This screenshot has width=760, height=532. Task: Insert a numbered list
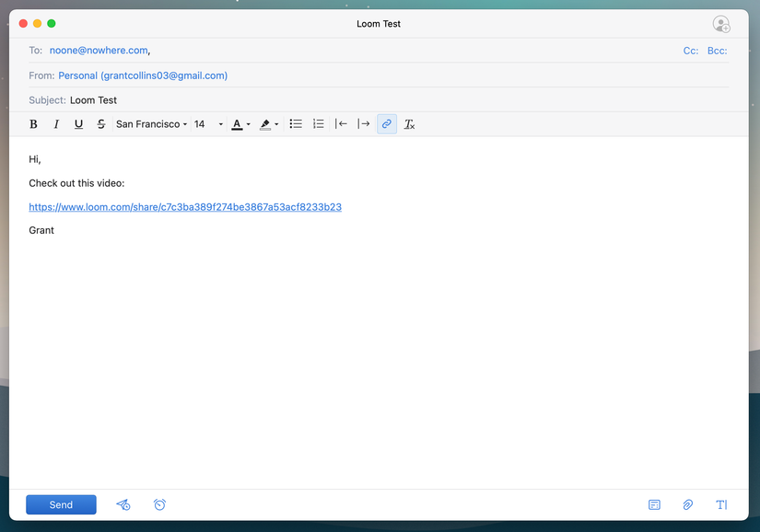pyautogui.click(x=318, y=123)
